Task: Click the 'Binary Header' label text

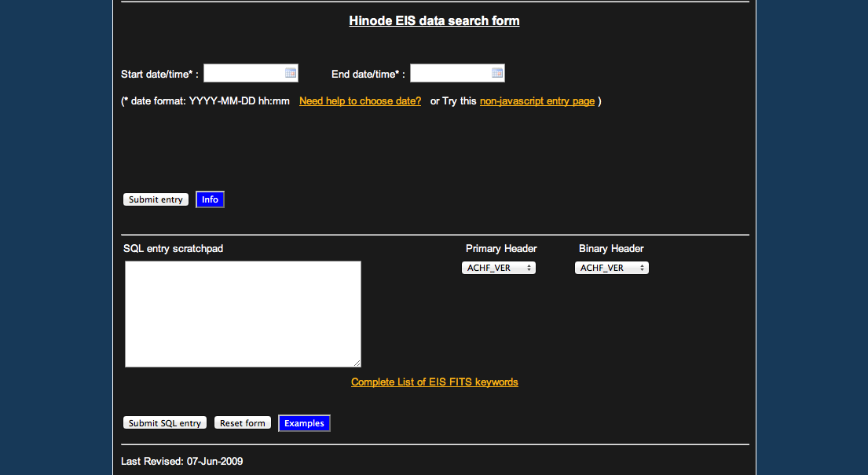Action: point(611,249)
